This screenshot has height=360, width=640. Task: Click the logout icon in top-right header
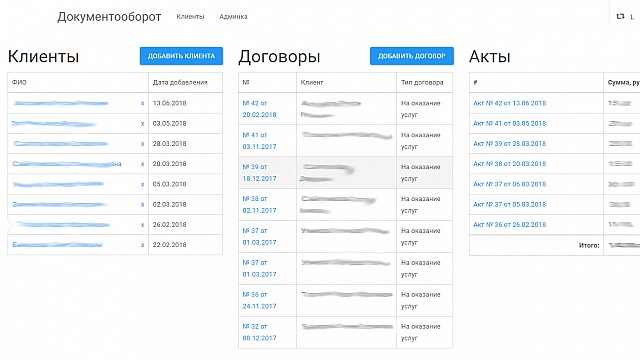coord(620,16)
